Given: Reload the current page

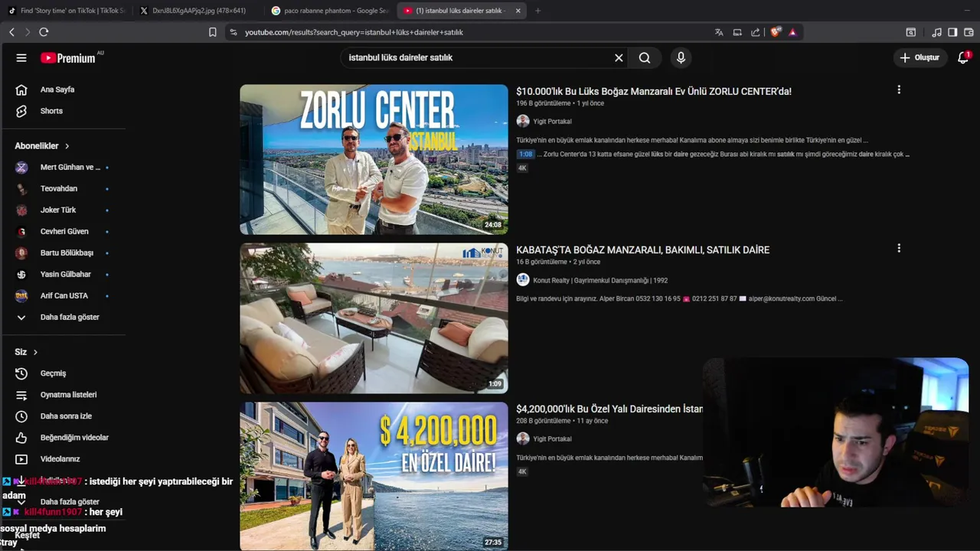Looking at the screenshot, I should 44,32.
